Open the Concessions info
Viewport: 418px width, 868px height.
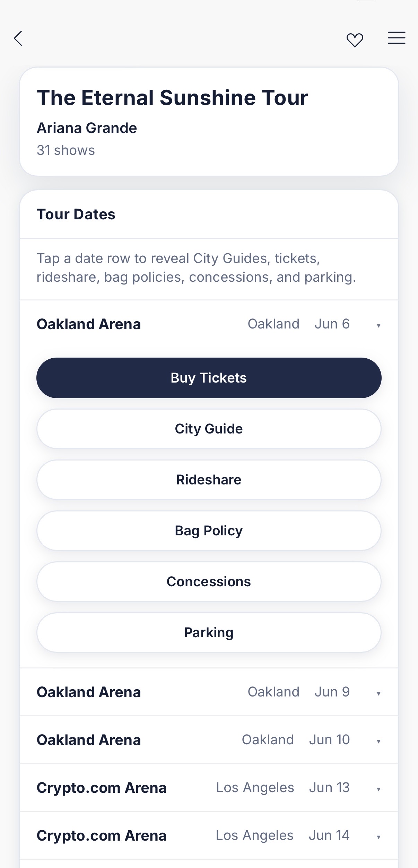pos(209,581)
